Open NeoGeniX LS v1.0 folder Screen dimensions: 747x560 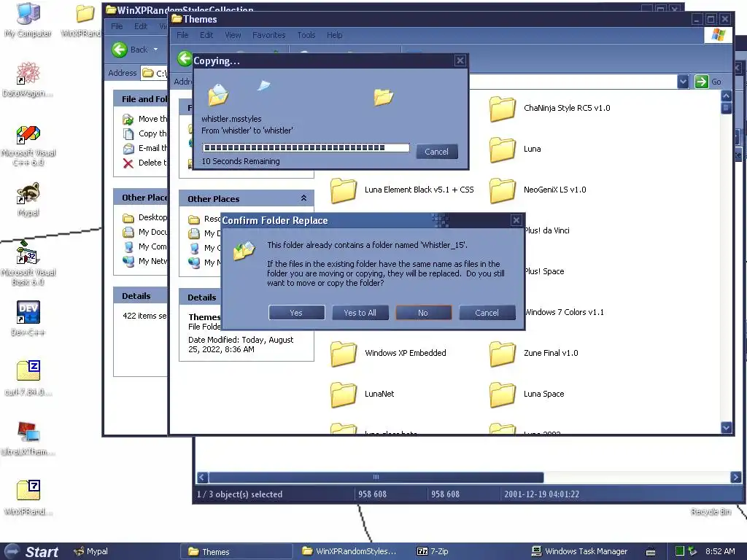coord(538,190)
